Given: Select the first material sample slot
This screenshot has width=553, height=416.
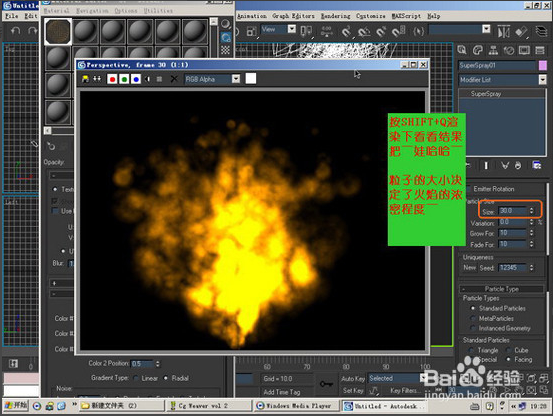Looking at the screenshot, I should [58, 32].
